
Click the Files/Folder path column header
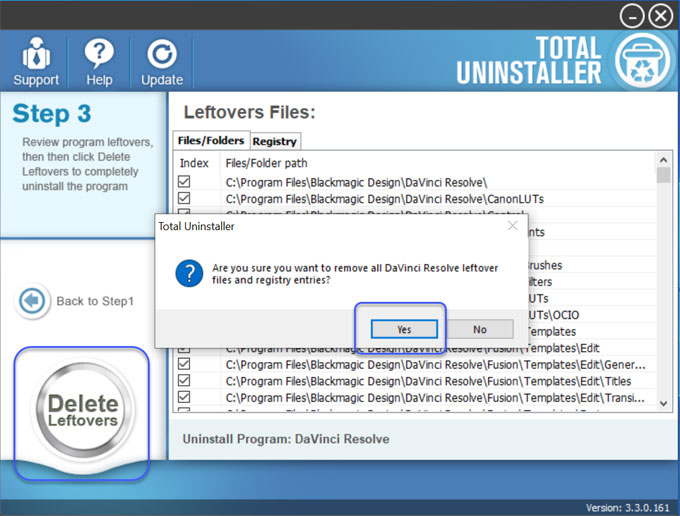266,163
